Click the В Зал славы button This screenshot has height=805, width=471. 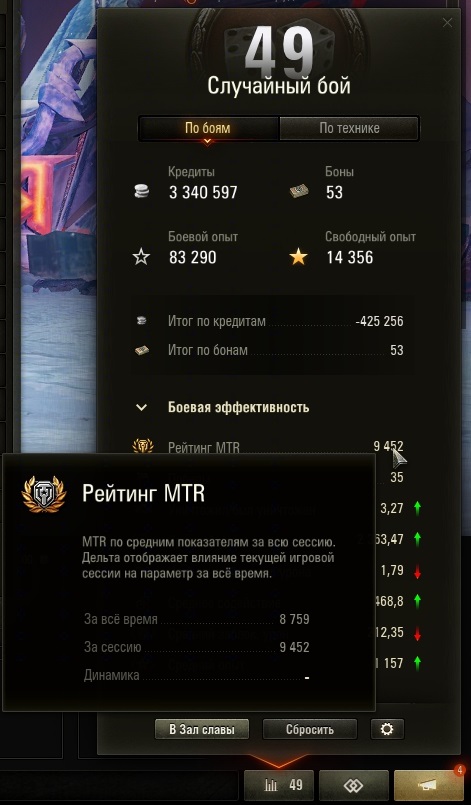[202, 729]
